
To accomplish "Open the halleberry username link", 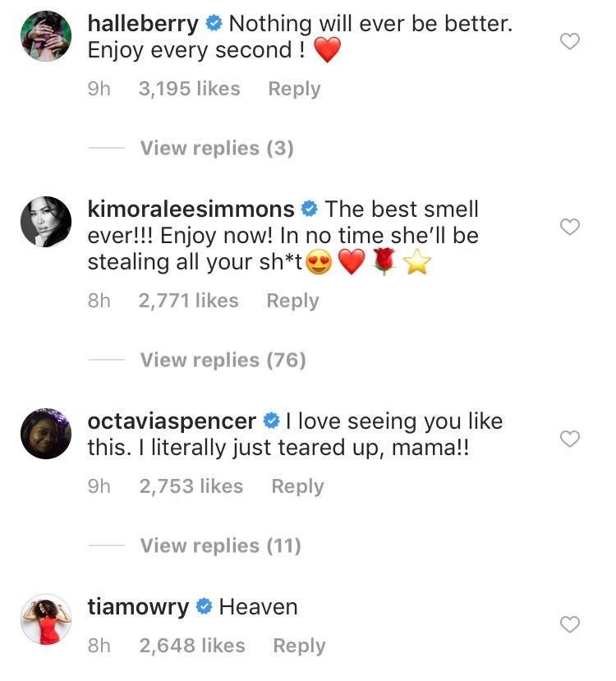I will click(143, 24).
